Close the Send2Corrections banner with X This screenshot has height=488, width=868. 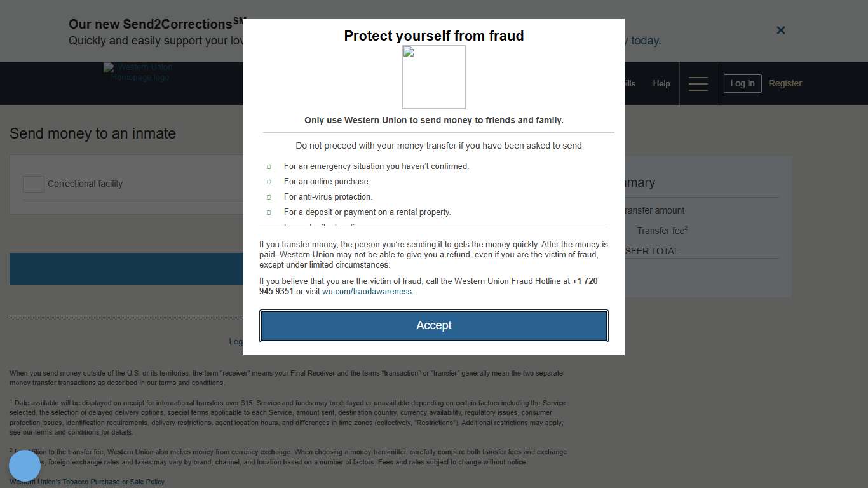[781, 30]
